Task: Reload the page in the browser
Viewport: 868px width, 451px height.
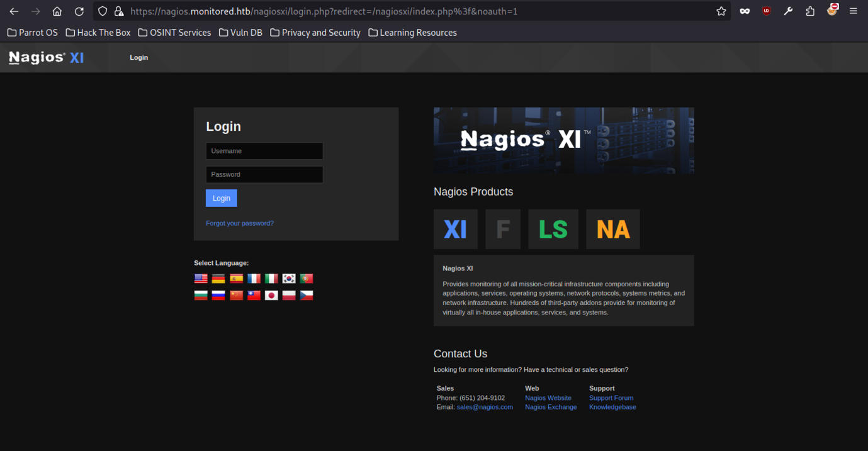Action: tap(79, 11)
